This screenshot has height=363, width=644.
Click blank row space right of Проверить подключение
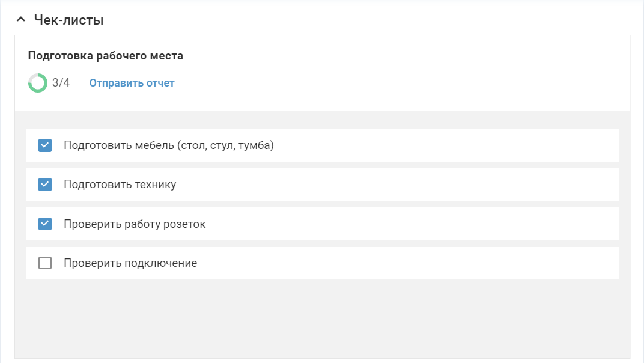(x=409, y=263)
